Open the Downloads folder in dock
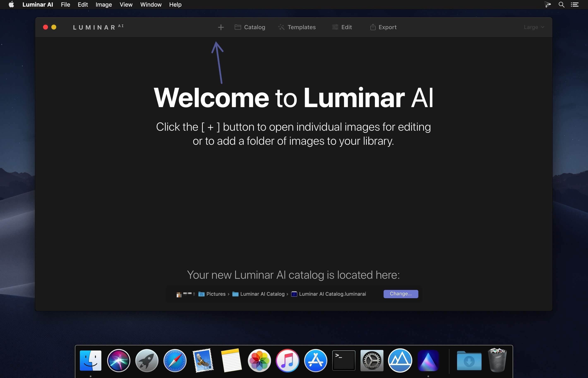 click(x=469, y=361)
